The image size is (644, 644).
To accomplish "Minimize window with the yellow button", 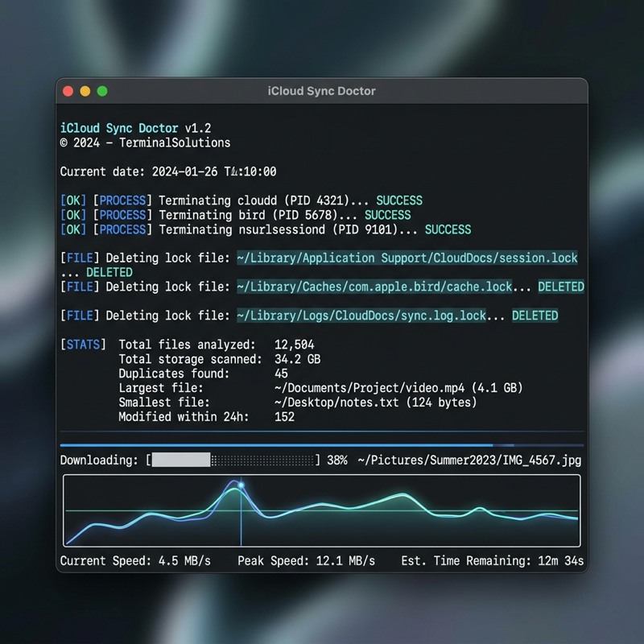I will 85,91.
